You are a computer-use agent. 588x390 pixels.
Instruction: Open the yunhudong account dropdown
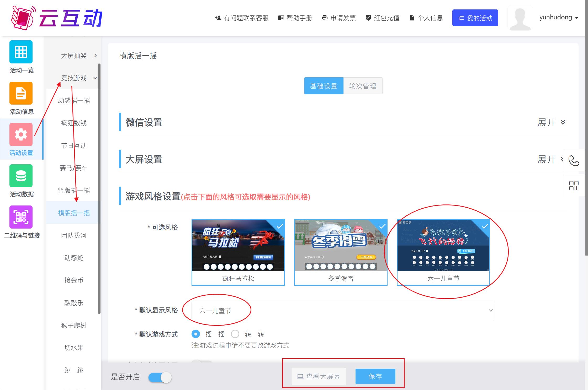point(559,18)
